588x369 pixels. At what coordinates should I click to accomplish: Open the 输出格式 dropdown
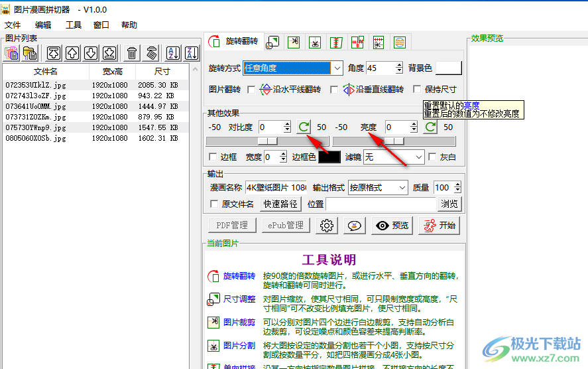coord(402,187)
